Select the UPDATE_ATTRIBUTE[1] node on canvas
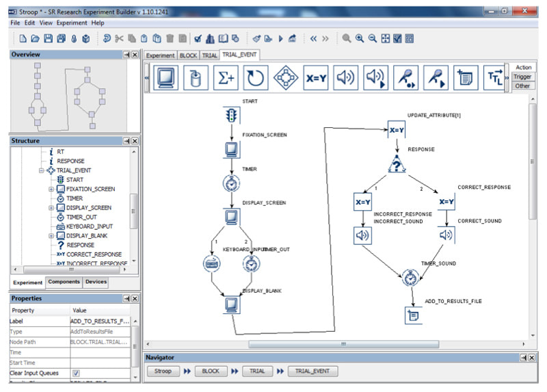 (x=397, y=130)
